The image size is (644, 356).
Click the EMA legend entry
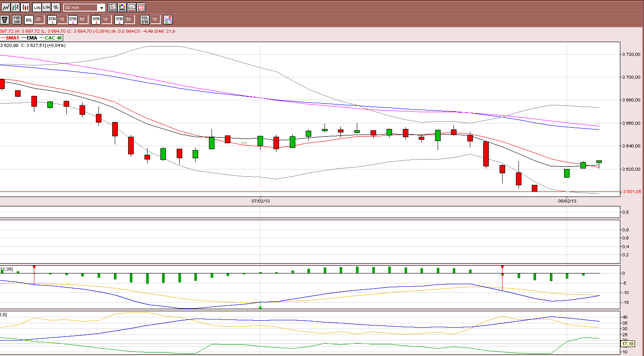29,38
